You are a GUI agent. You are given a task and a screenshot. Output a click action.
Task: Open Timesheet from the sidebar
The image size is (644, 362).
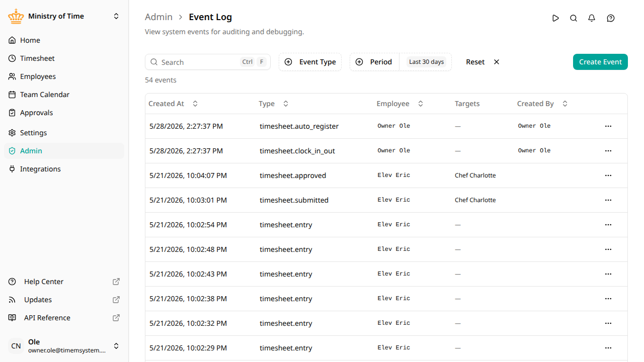click(x=64, y=58)
